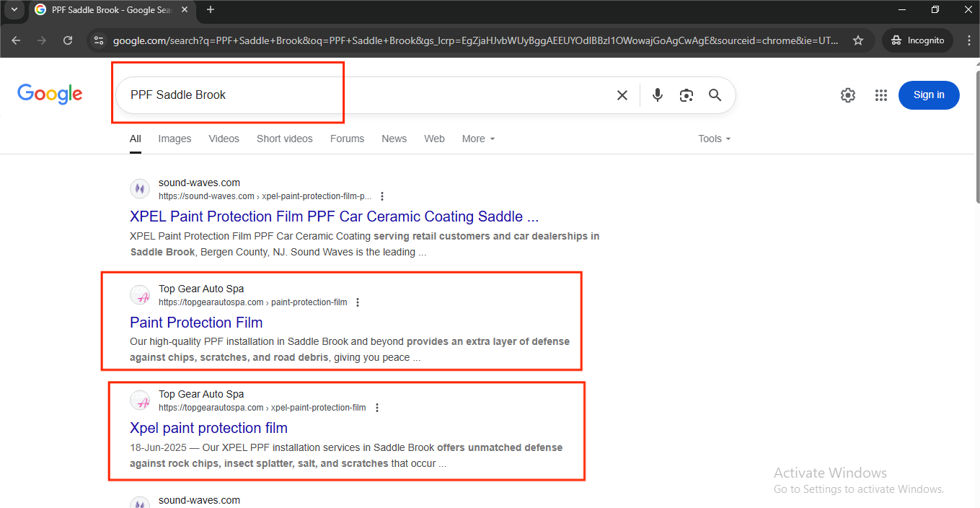Click the browser address bar URL
The width and height of the screenshot is (980, 508).
pos(476,40)
